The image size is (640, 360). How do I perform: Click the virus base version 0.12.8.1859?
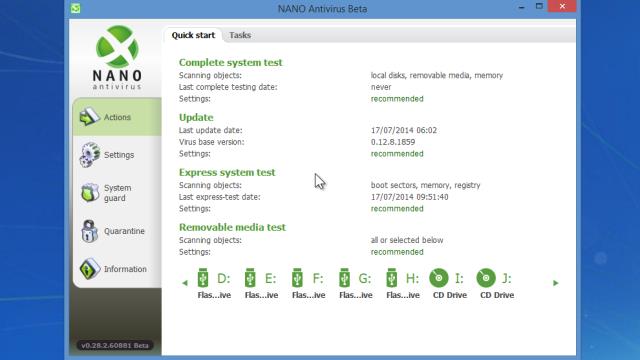tap(393, 142)
